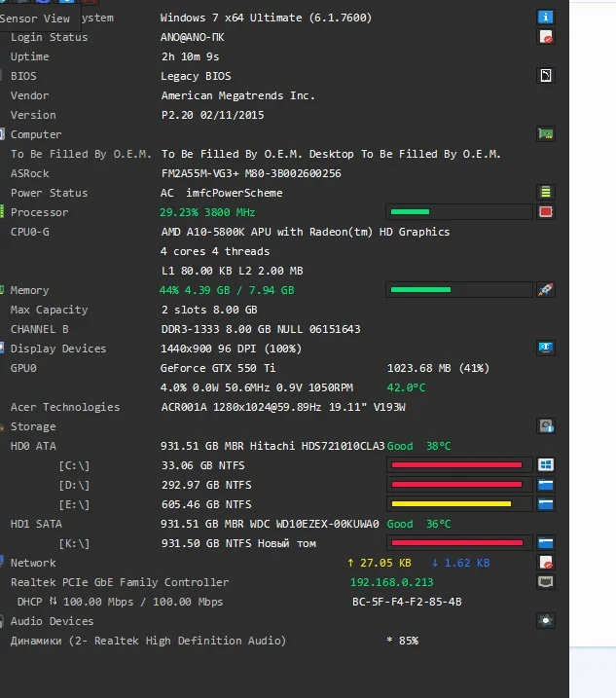Select the Sensor View tooltip label
The width and height of the screenshot is (616, 698).
tap(36, 18)
